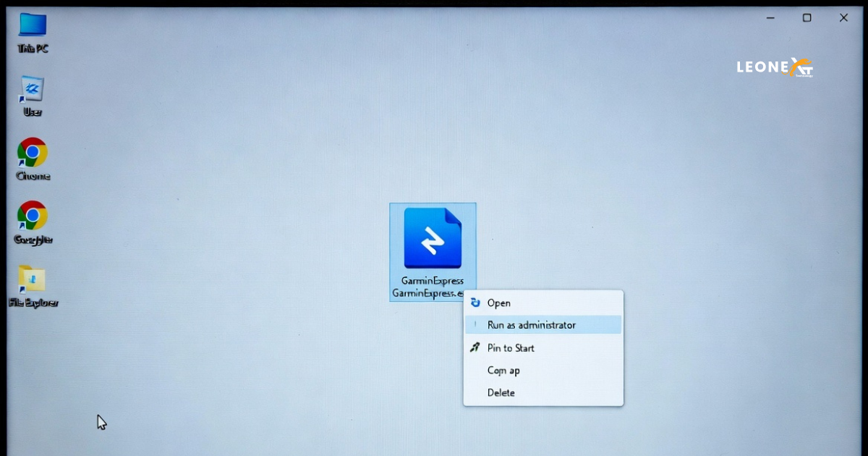Maximize the window with the square button
This screenshot has width=868, height=456.
[x=807, y=18]
